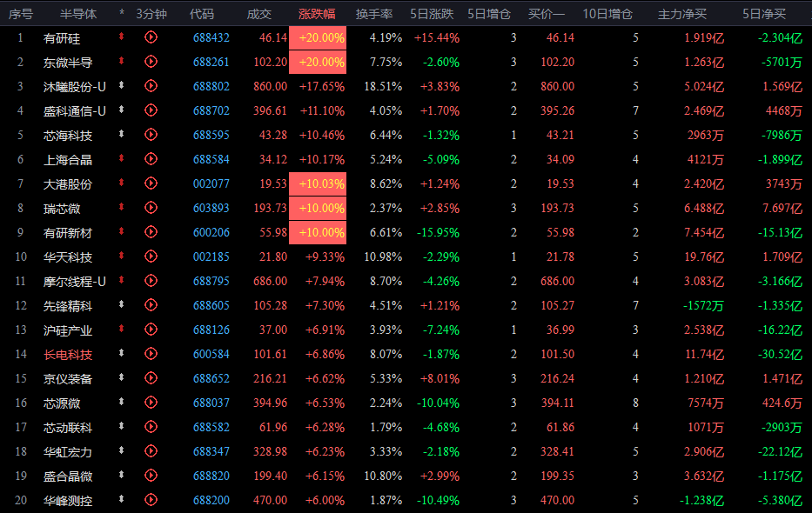Click the 3-minute play icon for 沐曦股份-U
The image size is (812, 513).
tap(151, 86)
